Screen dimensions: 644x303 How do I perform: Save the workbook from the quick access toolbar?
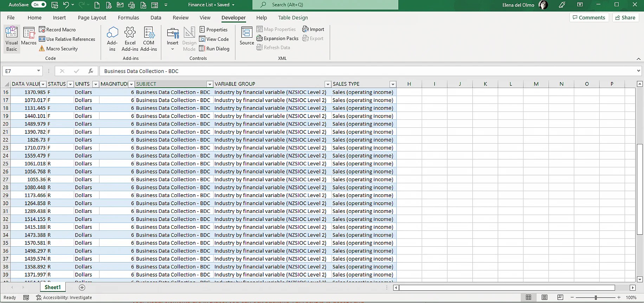point(54,5)
